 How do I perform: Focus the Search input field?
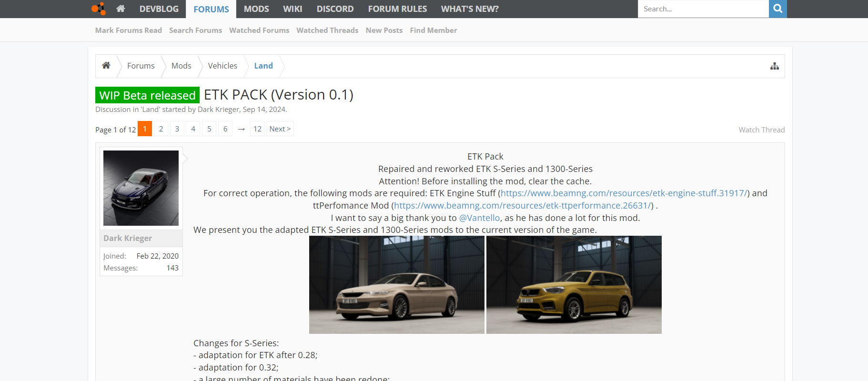[703, 9]
